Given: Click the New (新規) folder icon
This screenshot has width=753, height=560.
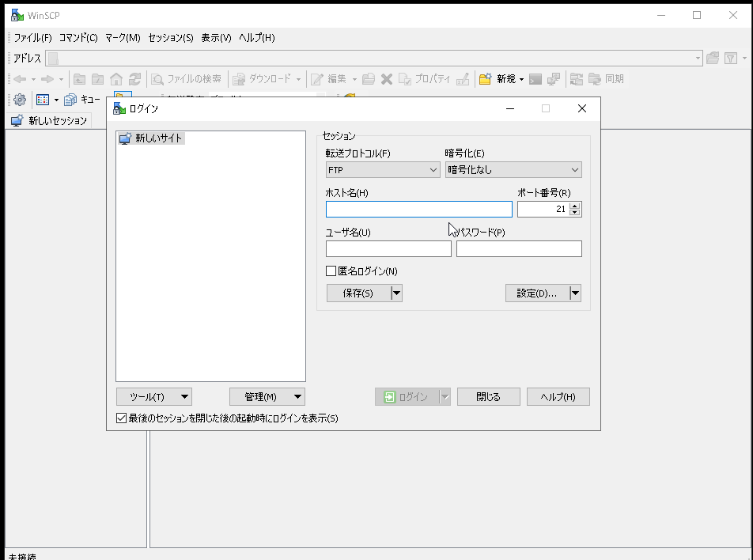Looking at the screenshot, I should pos(486,79).
